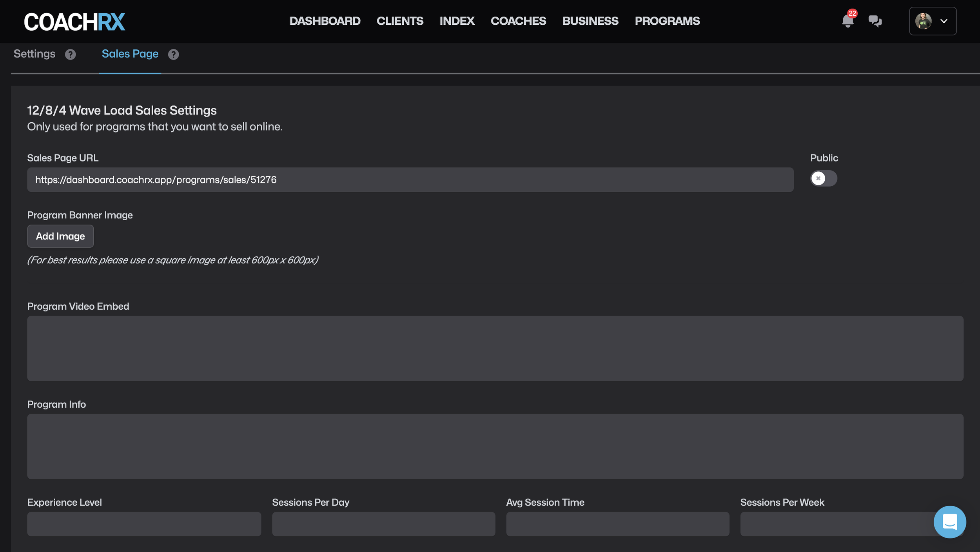This screenshot has height=552, width=980.
Task: Open the support chat widget bubble
Action: pyautogui.click(x=949, y=522)
